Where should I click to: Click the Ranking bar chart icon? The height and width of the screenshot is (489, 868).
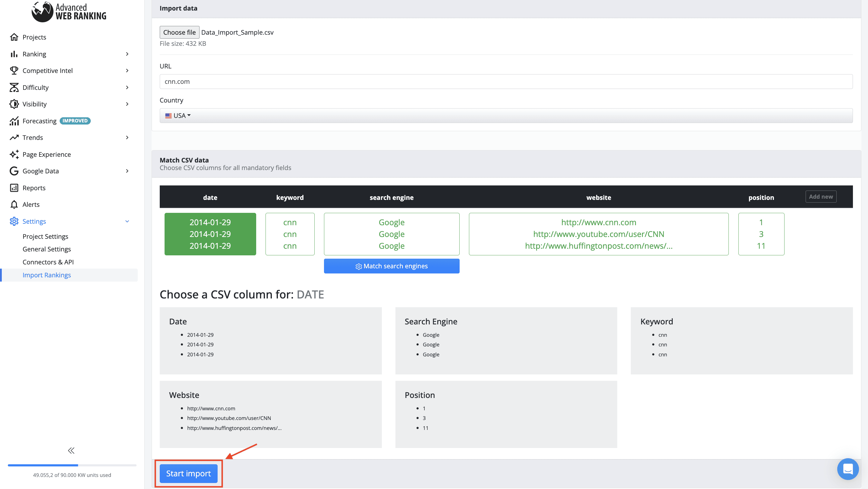14,54
